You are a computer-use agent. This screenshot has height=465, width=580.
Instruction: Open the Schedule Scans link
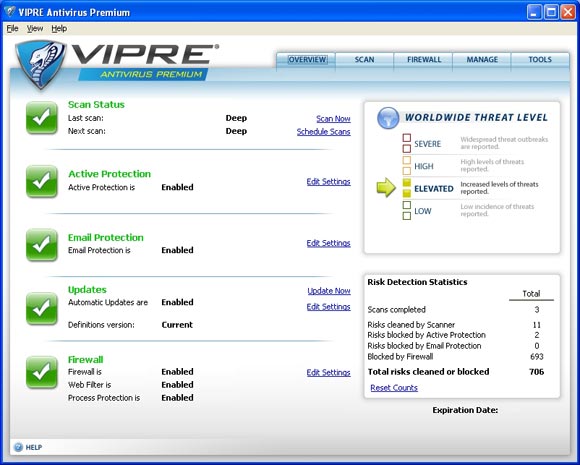click(324, 132)
